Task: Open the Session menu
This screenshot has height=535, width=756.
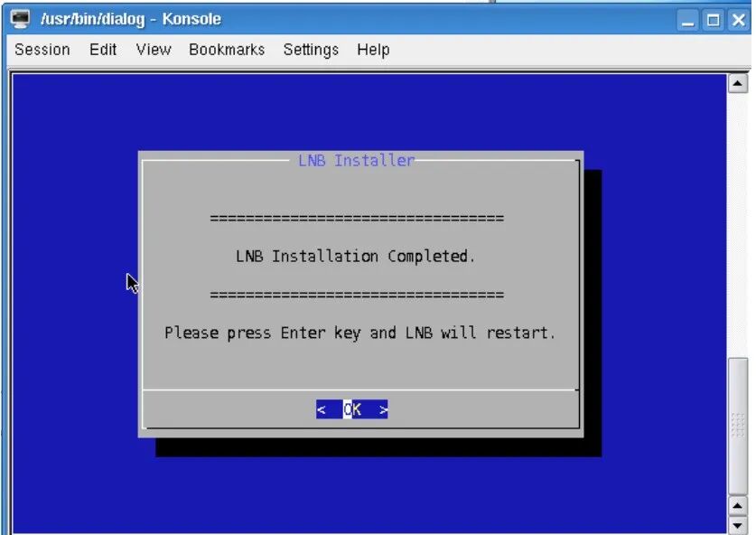Action: pyautogui.click(x=42, y=49)
